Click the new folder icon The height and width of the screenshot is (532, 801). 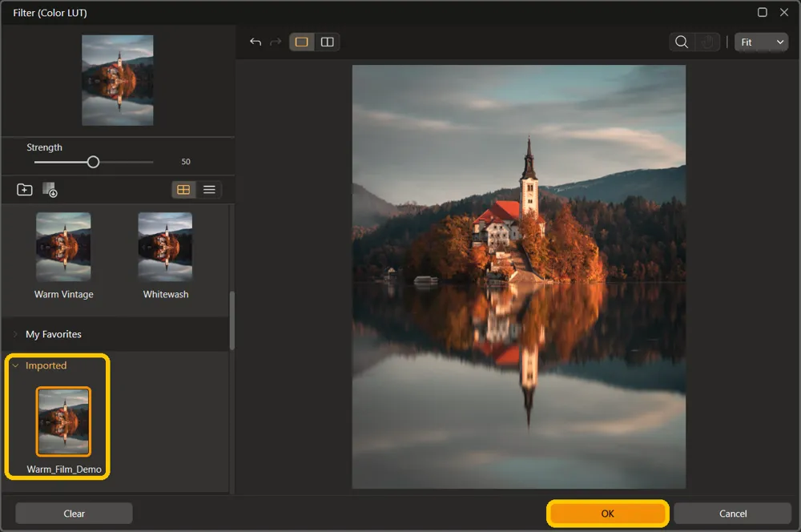click(x=25, y=190)
